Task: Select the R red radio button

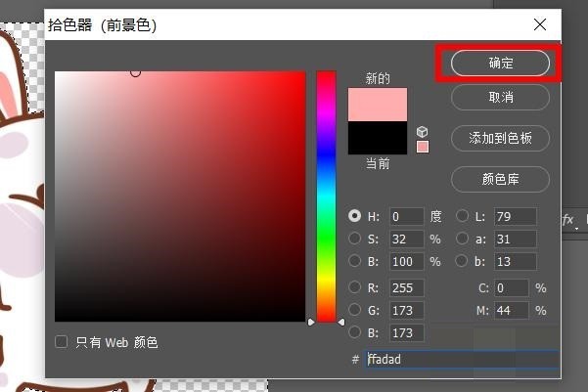Action: point(355,287)
